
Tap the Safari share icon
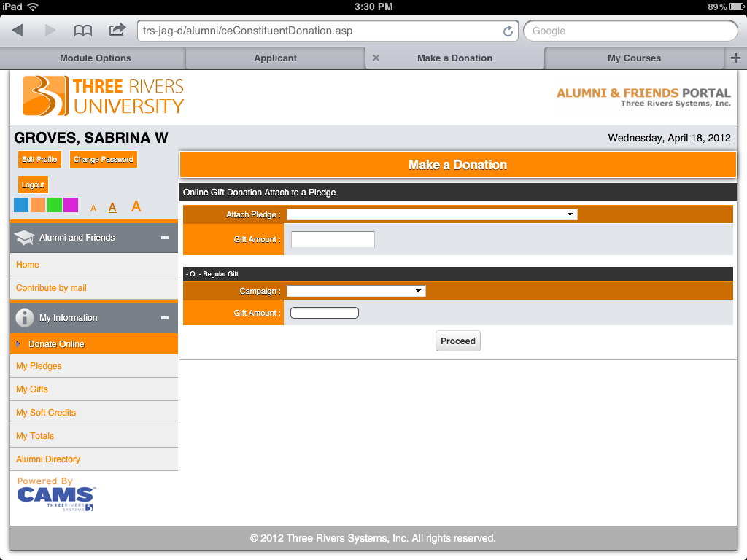tap(117, 30)
